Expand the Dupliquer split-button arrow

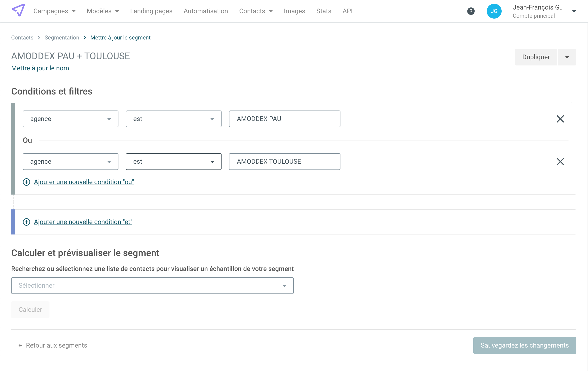click(567, 57)
